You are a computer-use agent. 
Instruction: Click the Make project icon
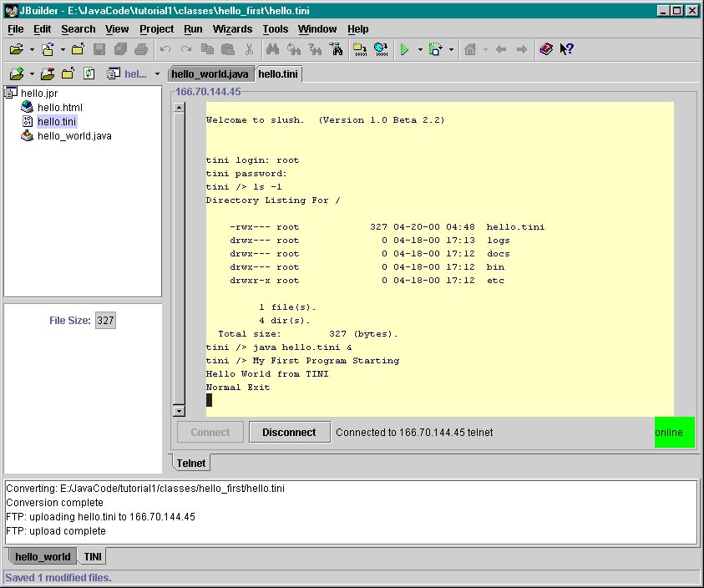360,49
